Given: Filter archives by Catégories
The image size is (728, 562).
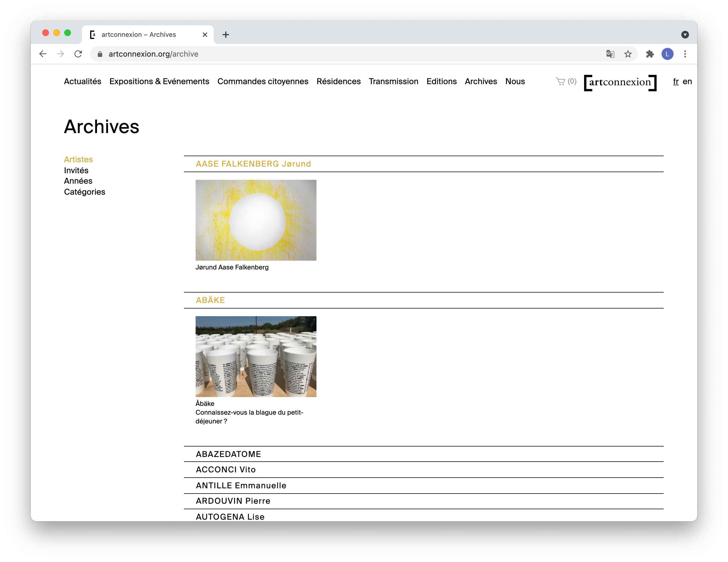Looking at the screenshot, I should (84, 192).
